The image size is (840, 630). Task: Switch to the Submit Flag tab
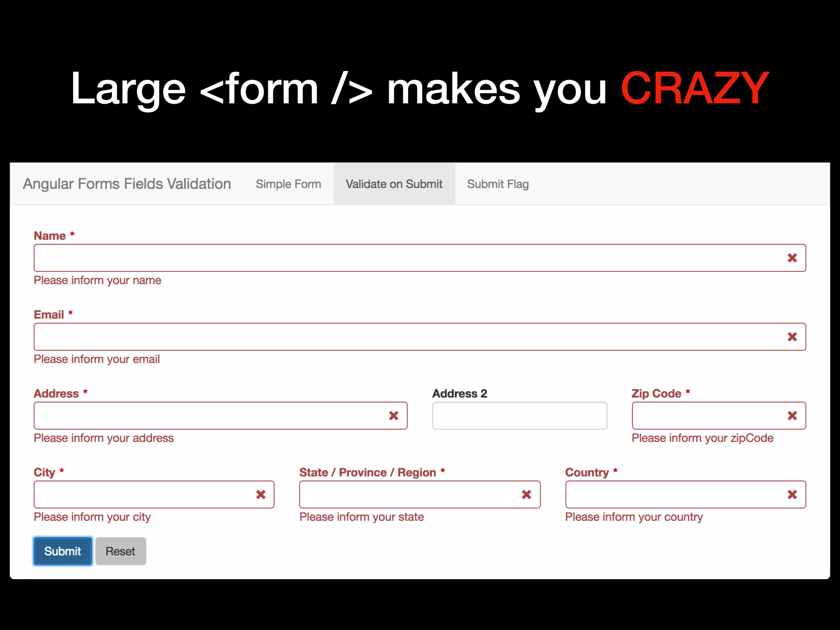[498, 184]
